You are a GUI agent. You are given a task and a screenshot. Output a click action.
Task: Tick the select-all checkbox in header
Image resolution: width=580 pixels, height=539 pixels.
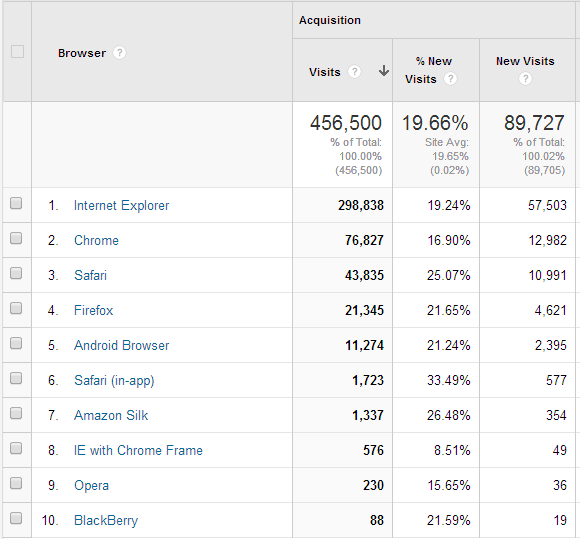point(17,51)
